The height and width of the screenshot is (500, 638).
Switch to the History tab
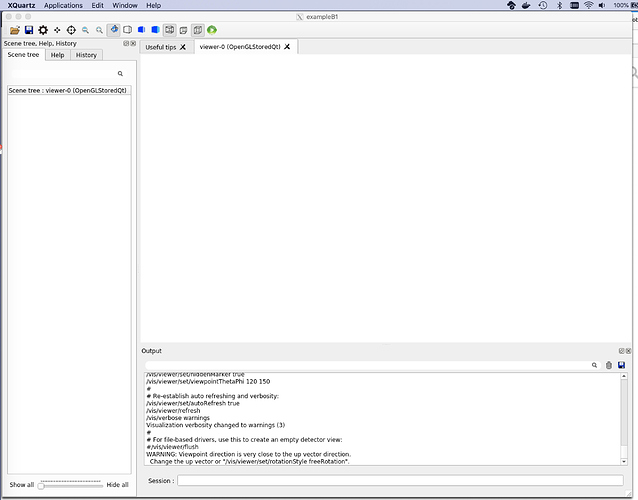pos(86,55)
